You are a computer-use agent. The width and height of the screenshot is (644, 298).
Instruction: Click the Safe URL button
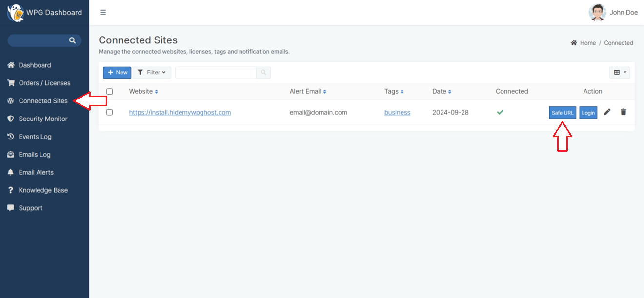click(x=563, y=113)
